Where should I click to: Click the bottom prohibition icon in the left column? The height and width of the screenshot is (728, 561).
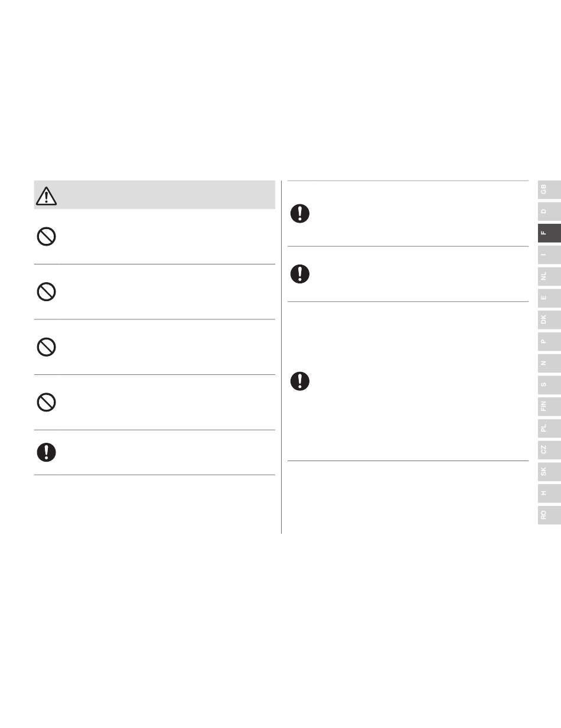47,403
